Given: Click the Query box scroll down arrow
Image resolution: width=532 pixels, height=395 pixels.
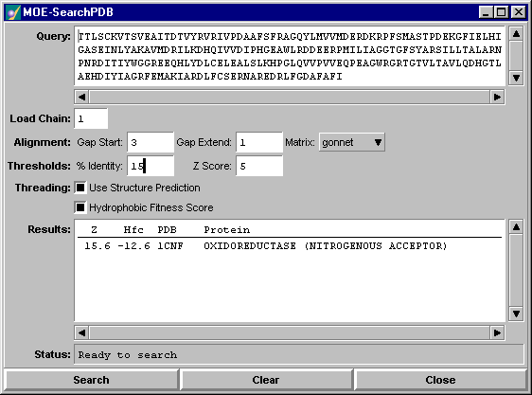Looking at the screenshot, I should 516,78.
